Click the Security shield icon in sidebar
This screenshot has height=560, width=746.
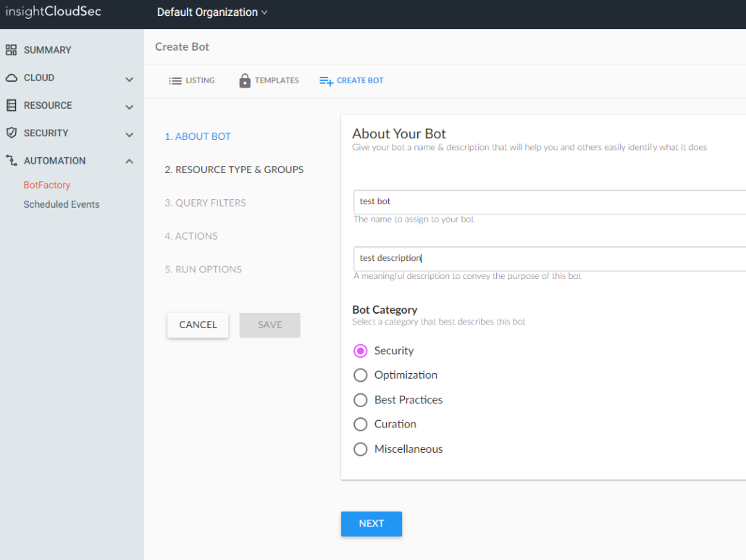click(x=13, y=133)
